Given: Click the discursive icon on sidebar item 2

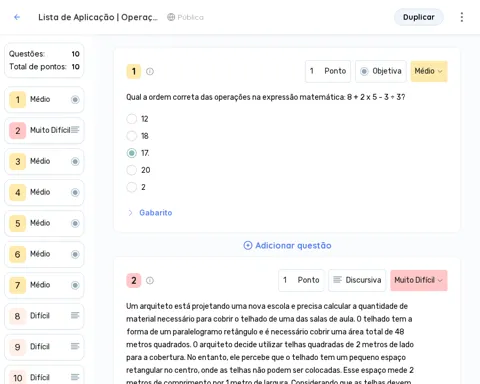Looking at the screenshot, I should point(75,130).
